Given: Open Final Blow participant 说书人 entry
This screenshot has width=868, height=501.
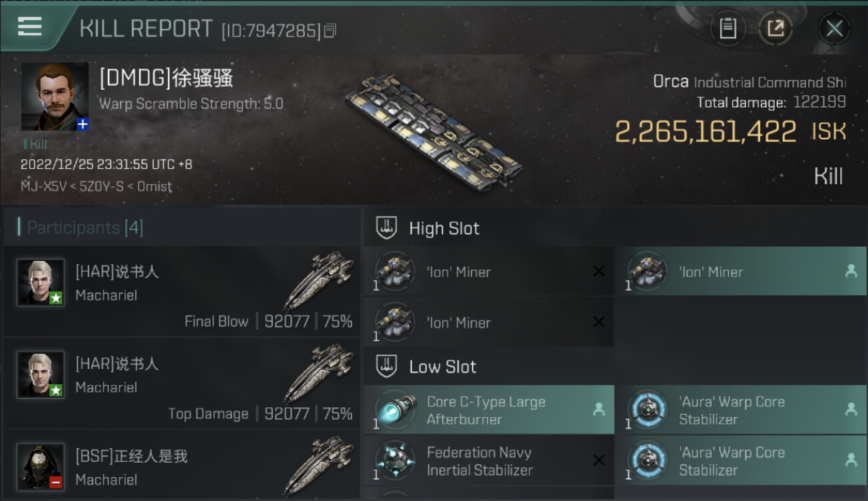Looking at the screenshot, I should [x=182, y=291].
